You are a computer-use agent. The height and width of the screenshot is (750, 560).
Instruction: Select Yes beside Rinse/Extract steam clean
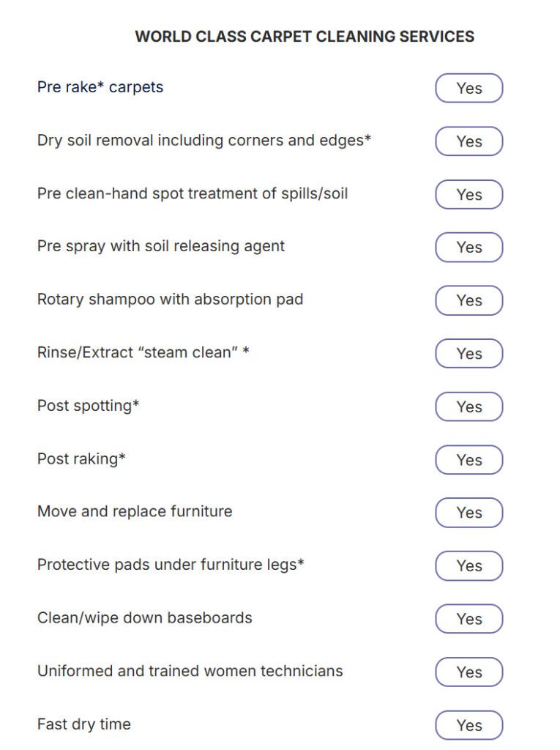(x=468, y=354)
